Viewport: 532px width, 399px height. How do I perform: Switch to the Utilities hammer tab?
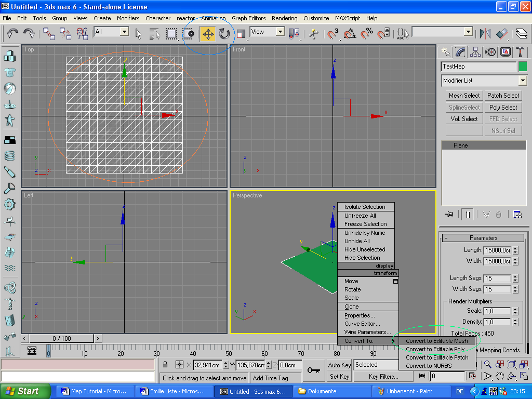pos(520,52)
